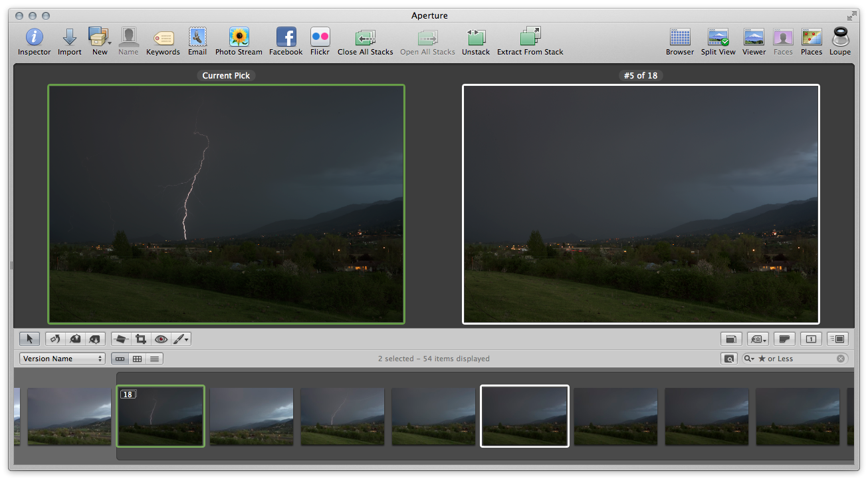
Task: Share selection by Email
Action: [x=197, y=41]
